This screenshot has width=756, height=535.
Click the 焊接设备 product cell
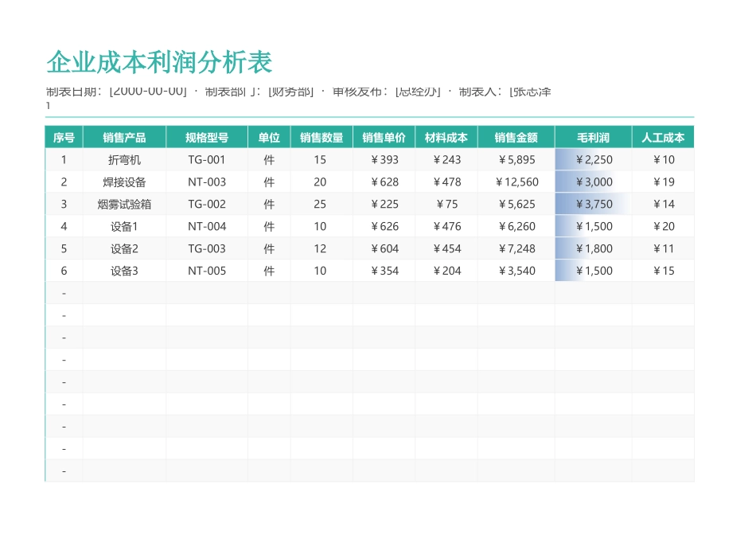123,182
